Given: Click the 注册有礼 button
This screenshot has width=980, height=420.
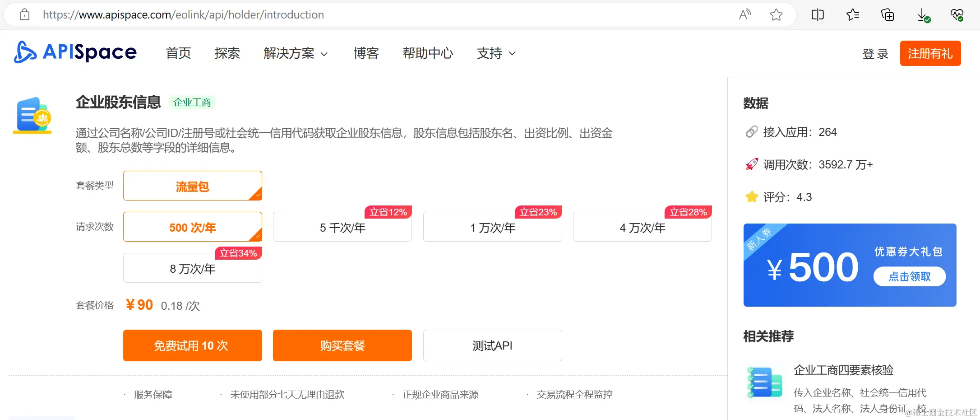Looking at the screenshot, I should (x=930, y=53).
